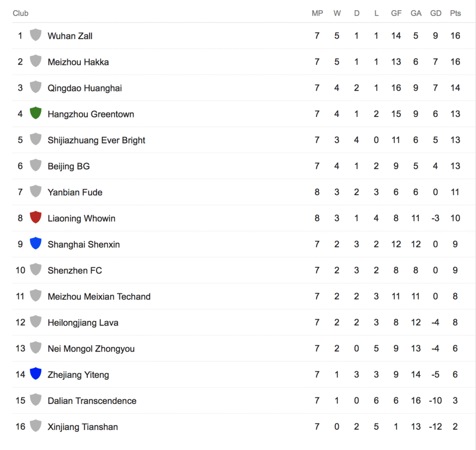Click the Wuhan Zall crest icon

(x=35, y=35)
